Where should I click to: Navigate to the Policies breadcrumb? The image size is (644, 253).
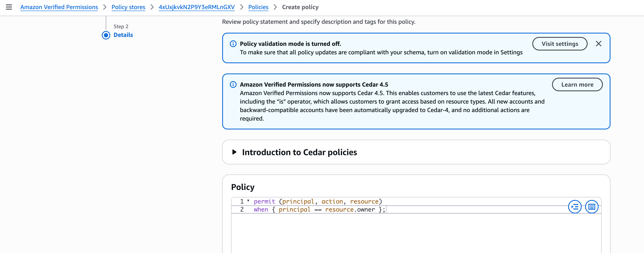[258, 7]
